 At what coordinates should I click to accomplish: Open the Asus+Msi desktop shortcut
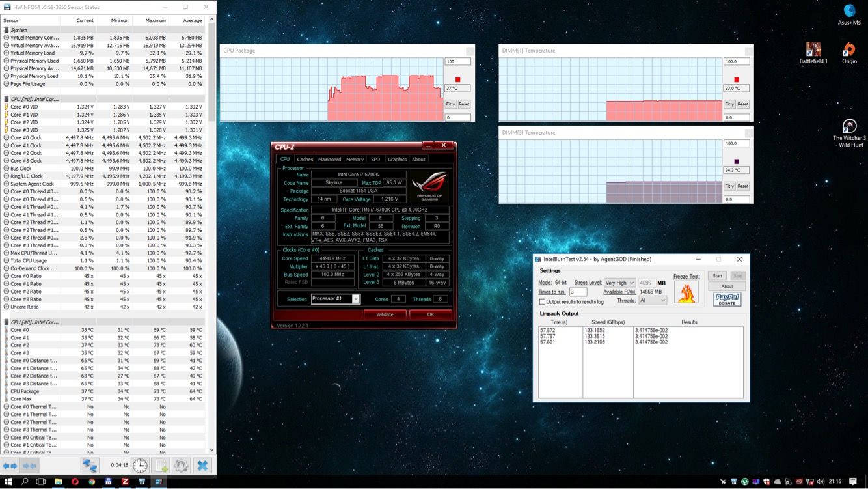(849, 15)
